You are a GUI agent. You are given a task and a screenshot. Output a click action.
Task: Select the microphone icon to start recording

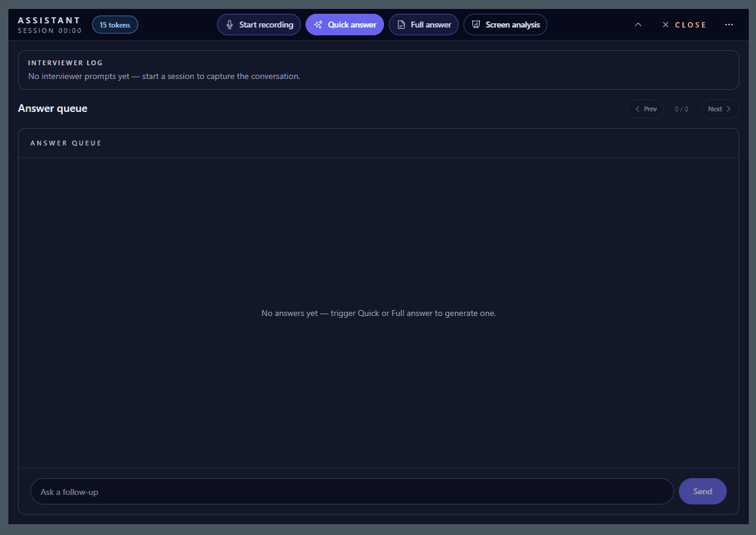point(230,25)
